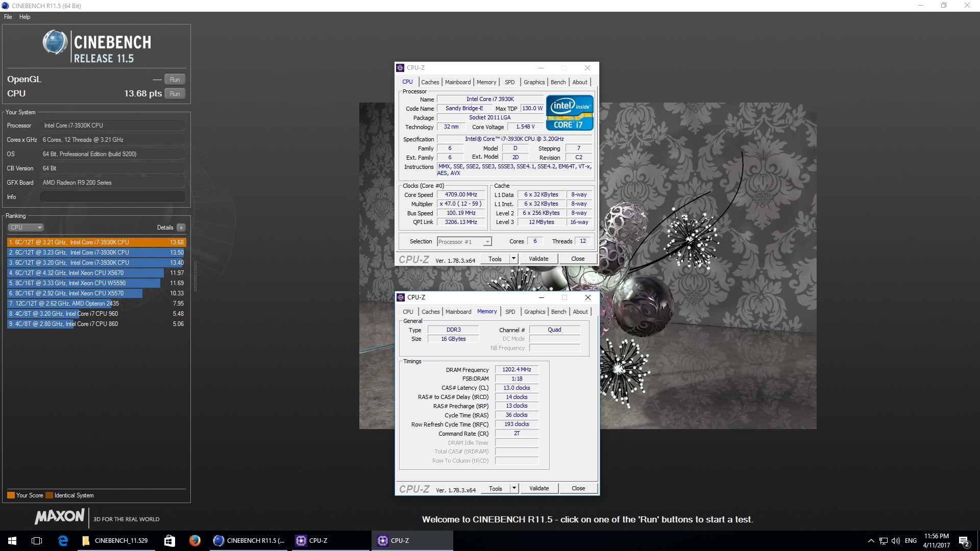Select ranking row for Xeon CPU X5670
The image size is (980, 551).
click(96, 273)
